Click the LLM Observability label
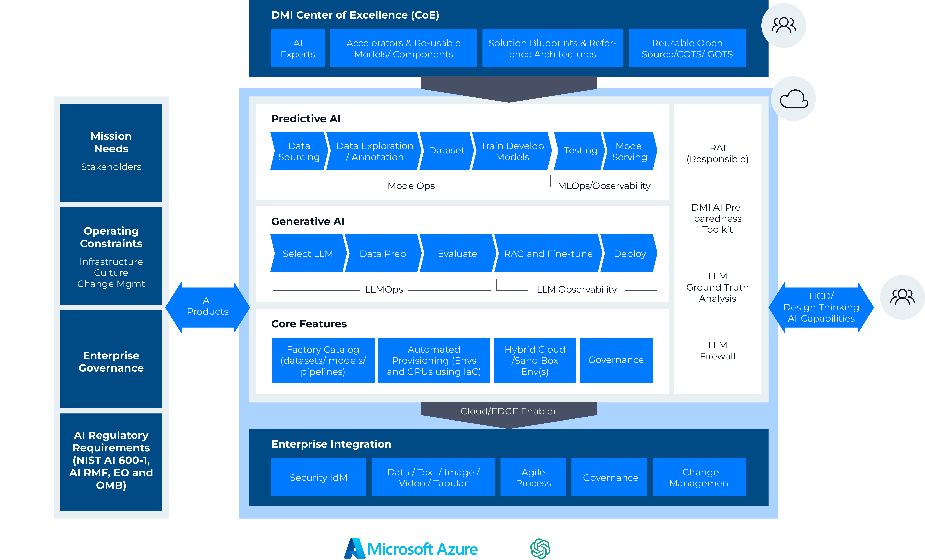 point(577,289)
